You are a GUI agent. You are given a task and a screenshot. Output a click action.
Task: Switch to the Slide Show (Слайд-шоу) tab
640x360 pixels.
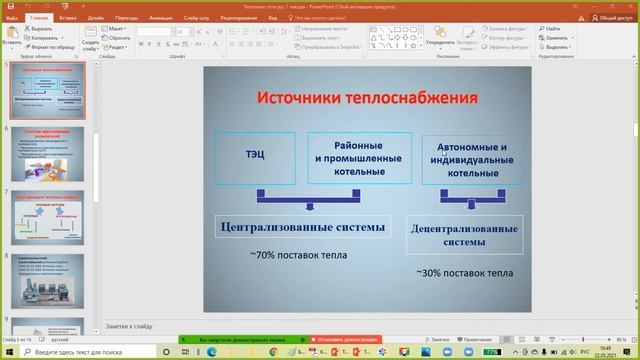(196, 18)
